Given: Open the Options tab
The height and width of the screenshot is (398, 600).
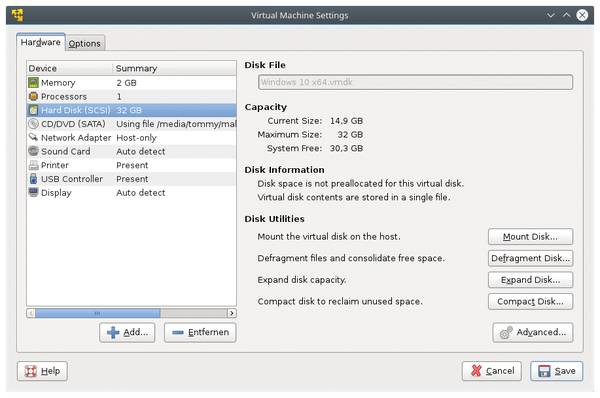Looking at the screenshot, I should [x=85, y=43].
